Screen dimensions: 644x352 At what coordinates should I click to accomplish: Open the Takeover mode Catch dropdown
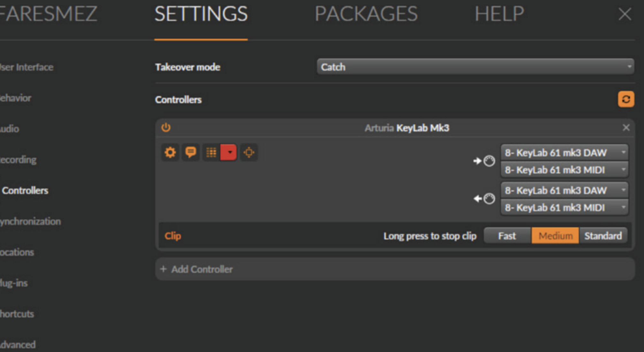475,67
